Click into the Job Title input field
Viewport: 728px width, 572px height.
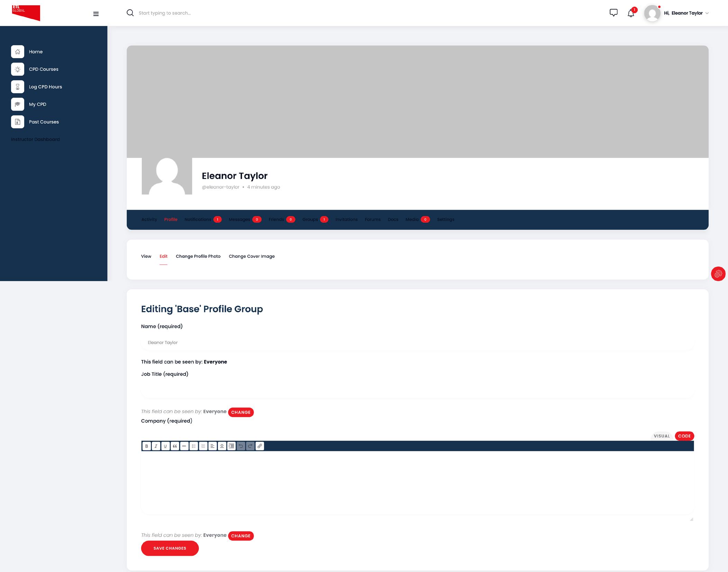[x=417, y=390]
